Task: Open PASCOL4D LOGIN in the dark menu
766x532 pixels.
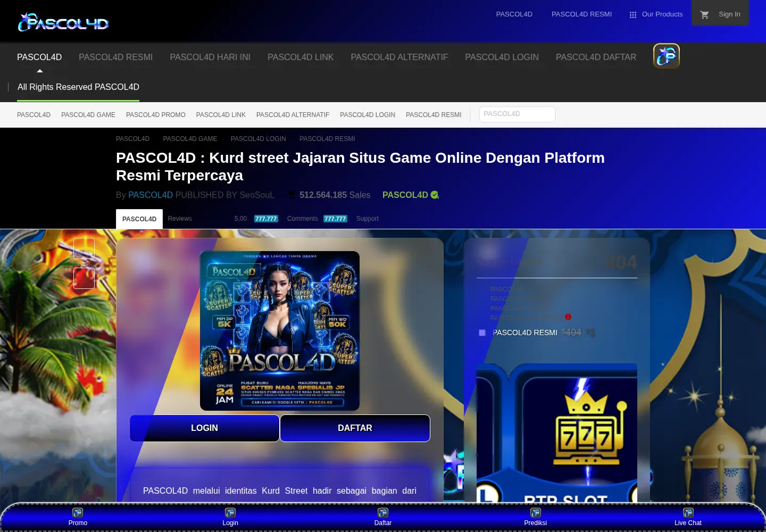Action: 502,57
